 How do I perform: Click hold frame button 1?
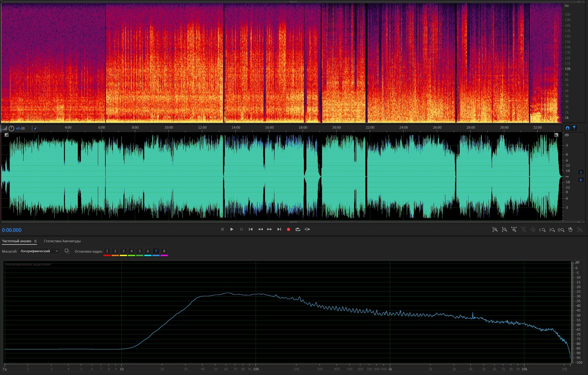pyautogui.click(x=107, y=251)
